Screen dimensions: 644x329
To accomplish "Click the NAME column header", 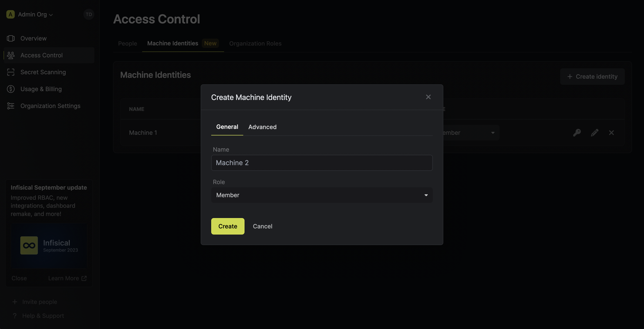I will coord(136,109).
